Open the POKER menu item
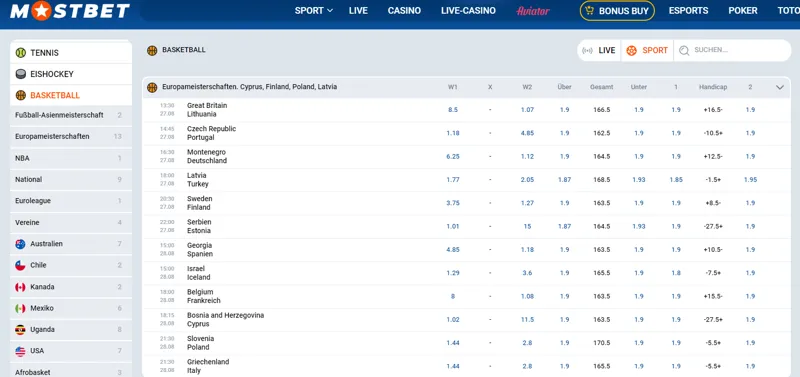 coord(743,10)
